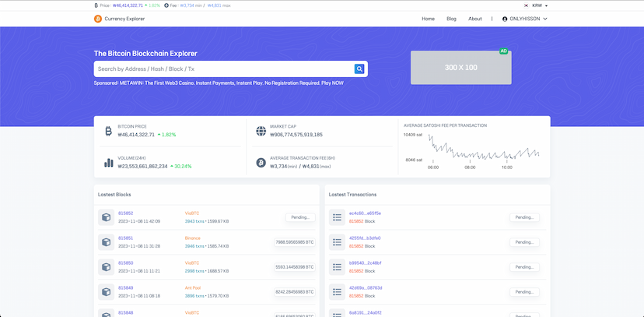Click the Bitcoin symbol icon beside Bitcoin Price
This screenshot has width=644, height=317.
(108, 131)
